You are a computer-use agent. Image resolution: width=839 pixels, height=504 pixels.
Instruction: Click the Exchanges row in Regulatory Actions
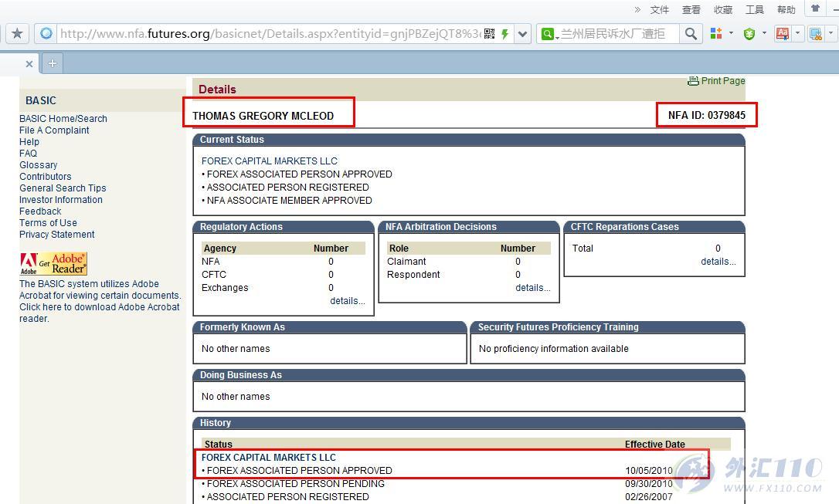[284, 288]
